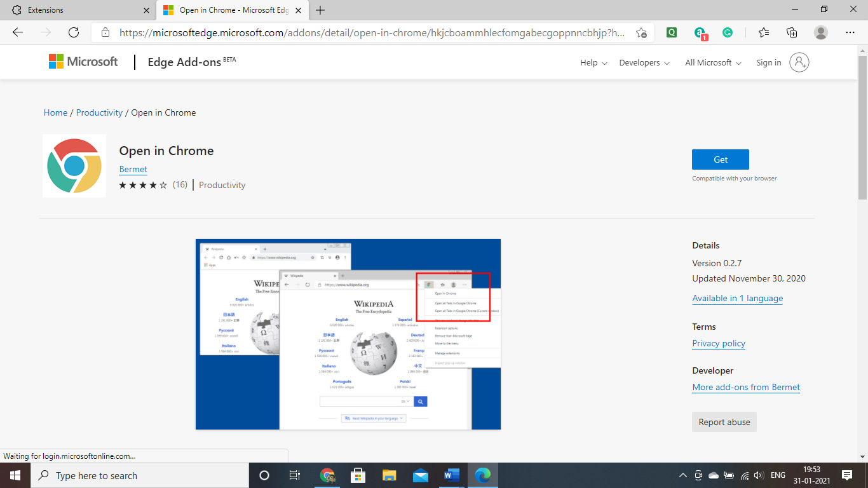The height and width of the screenshot is (488, 868).
Task: Open the Wi-Fi network tray icon
Action: (744, 475)
